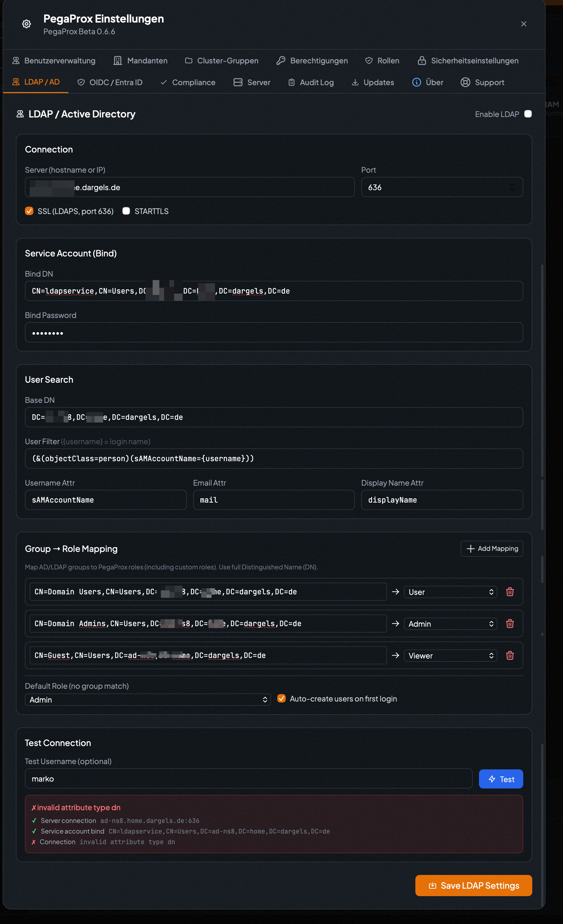
Task: Uncheck SSL (LDAPS, port 636) checkbox
Action: 29,211
